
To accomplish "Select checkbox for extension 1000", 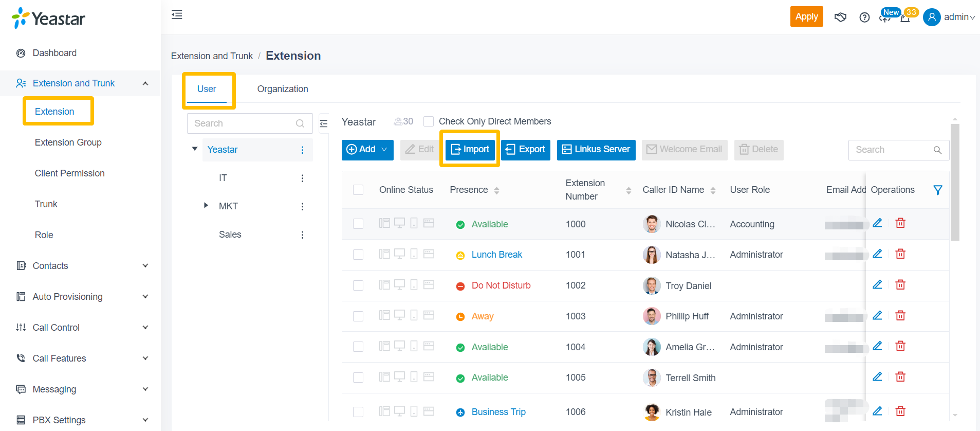I will [358, 224].
